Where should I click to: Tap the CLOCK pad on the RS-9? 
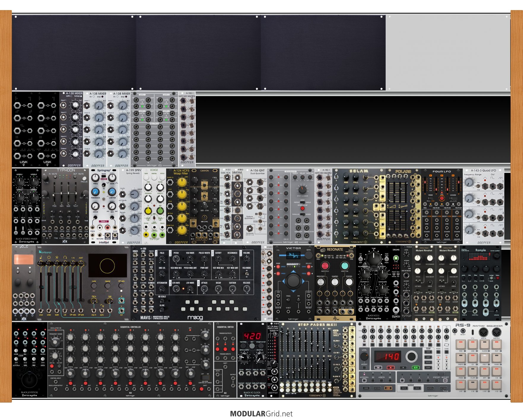coord(484,345)
